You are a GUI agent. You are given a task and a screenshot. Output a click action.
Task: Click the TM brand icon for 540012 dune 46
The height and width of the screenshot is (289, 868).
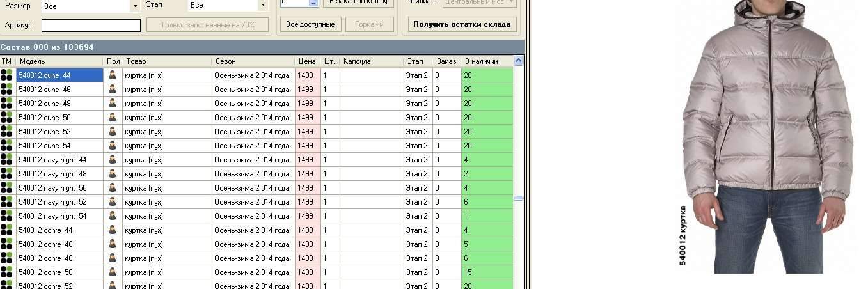pos(6,90)
